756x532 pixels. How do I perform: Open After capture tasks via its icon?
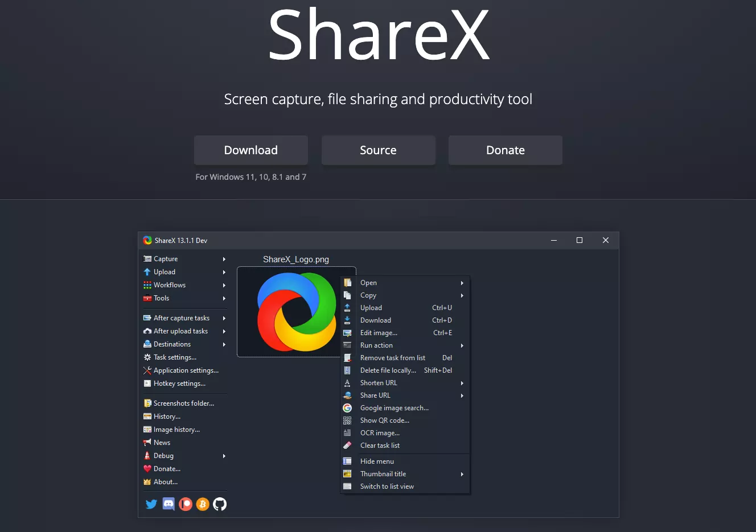[147, 318]
